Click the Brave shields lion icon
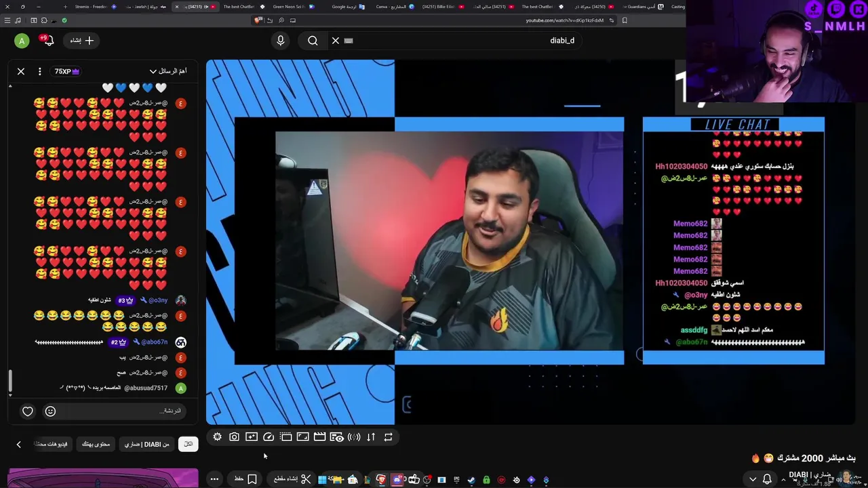Viewport: 868px width, 488px height. 257,20
